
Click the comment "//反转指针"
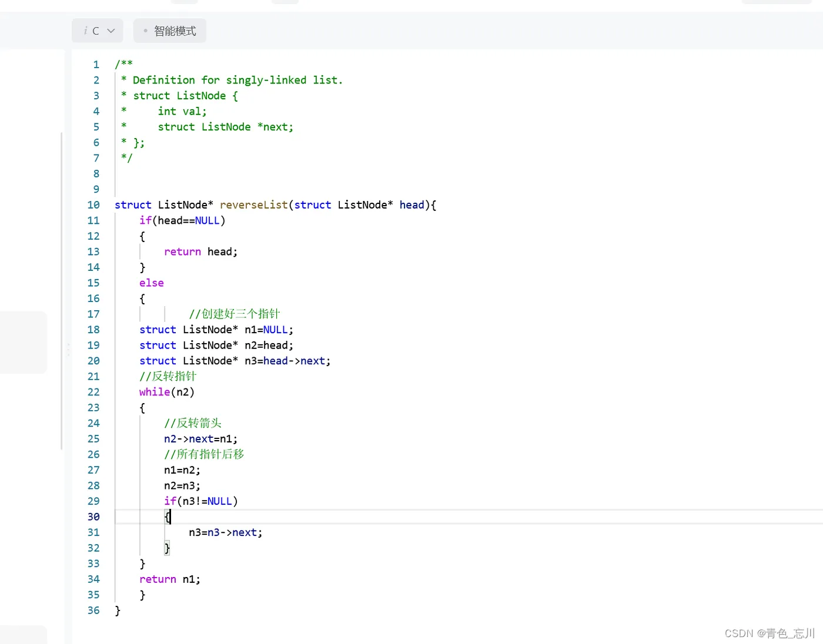pos(168,376)
